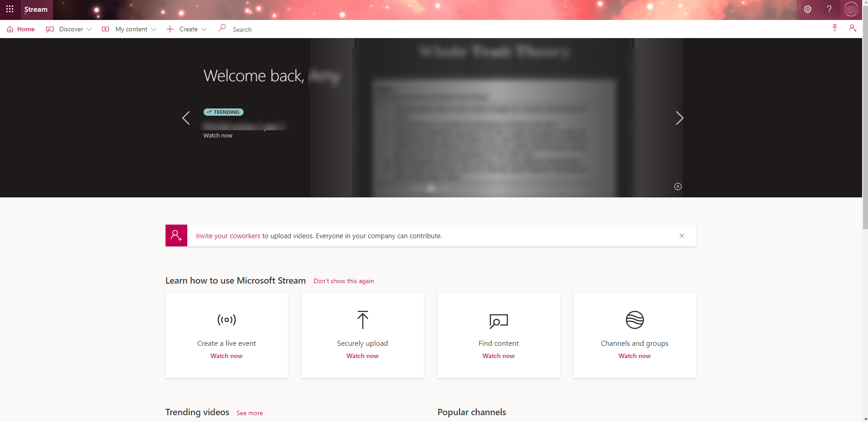Watch now for Create a live event
This screenshot has width=868, height=422.
pyautogui.click(x=227, y=356)
